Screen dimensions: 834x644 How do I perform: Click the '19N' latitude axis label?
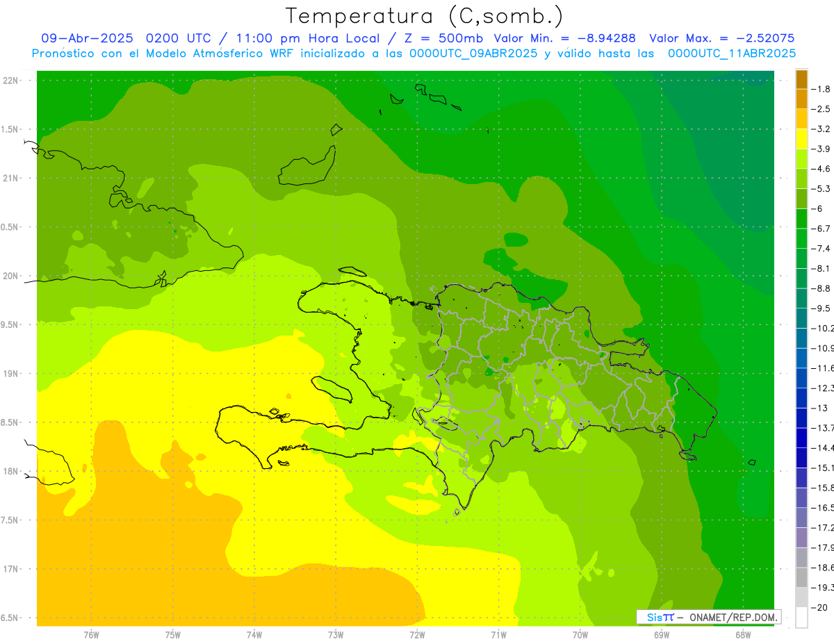click(x=10, y=374)
